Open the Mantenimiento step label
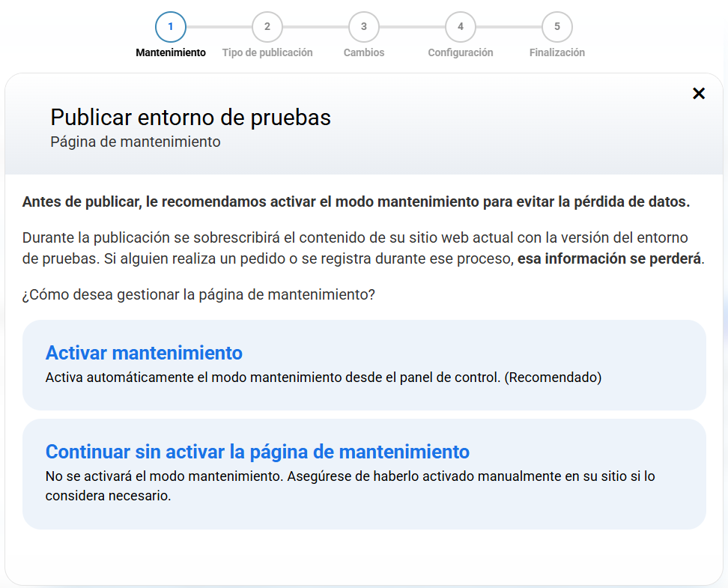 click(171, 52)
